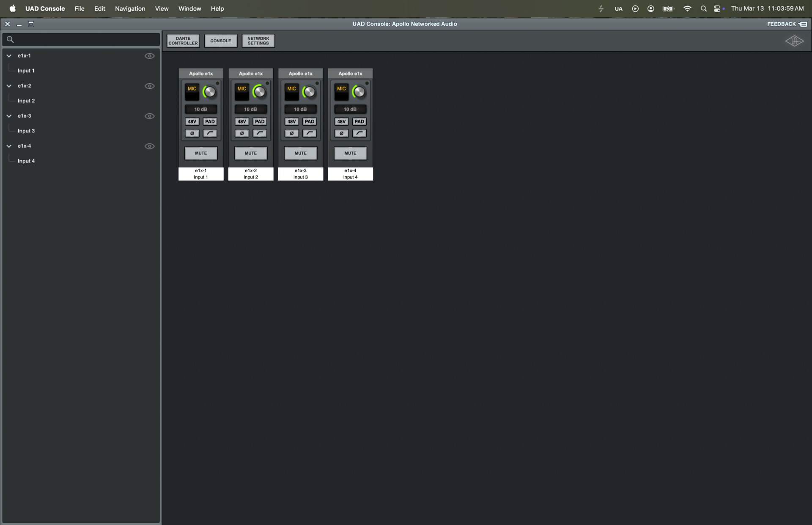The image size is (812, 525).
Task: Enable low-cut filter on e1x-3 channel
Action: [310, 133]
